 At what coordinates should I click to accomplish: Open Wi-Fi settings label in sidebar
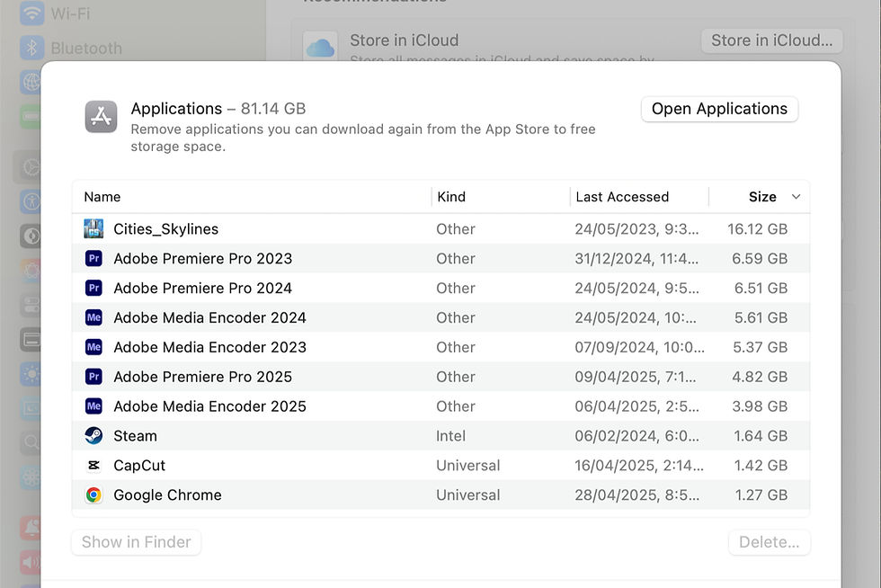[70, 13]
